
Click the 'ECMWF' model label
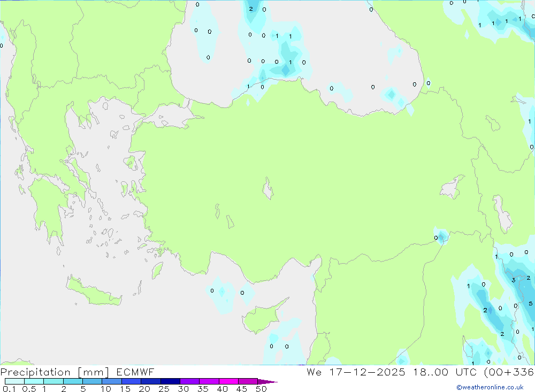click(x=135, y=372)
